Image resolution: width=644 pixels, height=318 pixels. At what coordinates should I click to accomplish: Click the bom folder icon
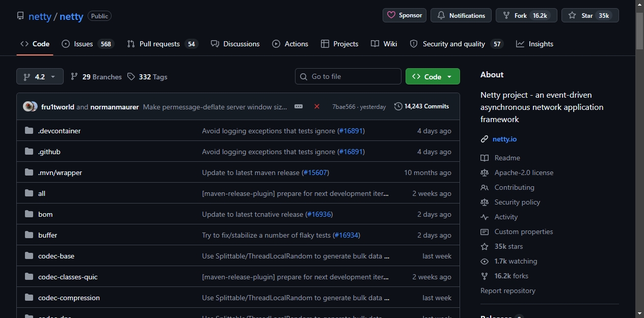[x=29, y=214]
